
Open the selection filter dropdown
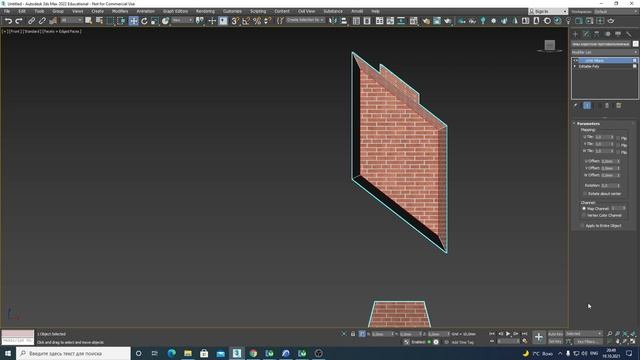71,20
